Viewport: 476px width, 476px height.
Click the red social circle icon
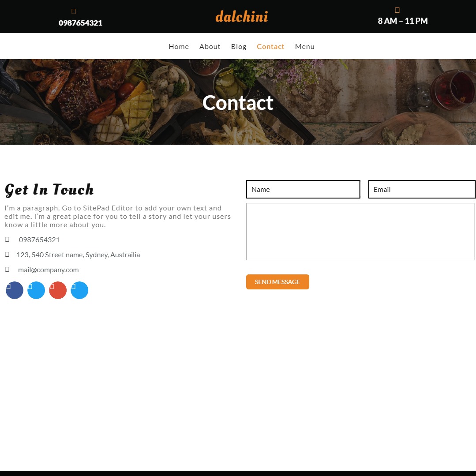pos(58,290)
